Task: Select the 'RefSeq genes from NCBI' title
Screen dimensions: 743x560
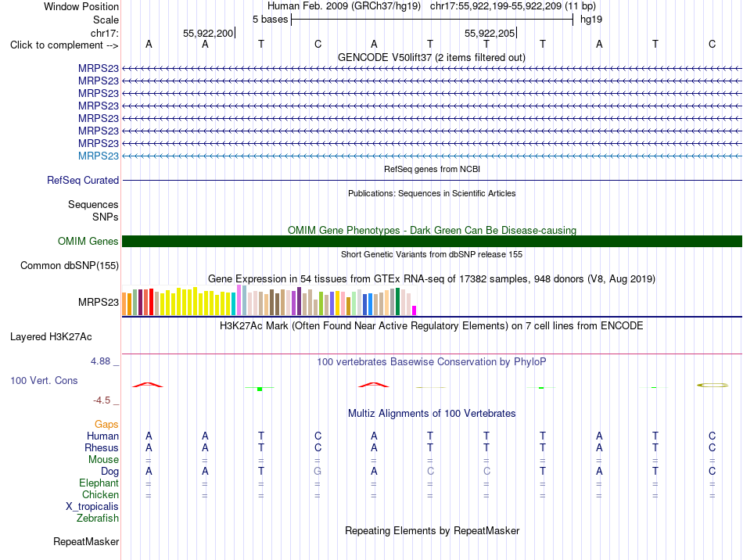Action: tap(433, 169)
